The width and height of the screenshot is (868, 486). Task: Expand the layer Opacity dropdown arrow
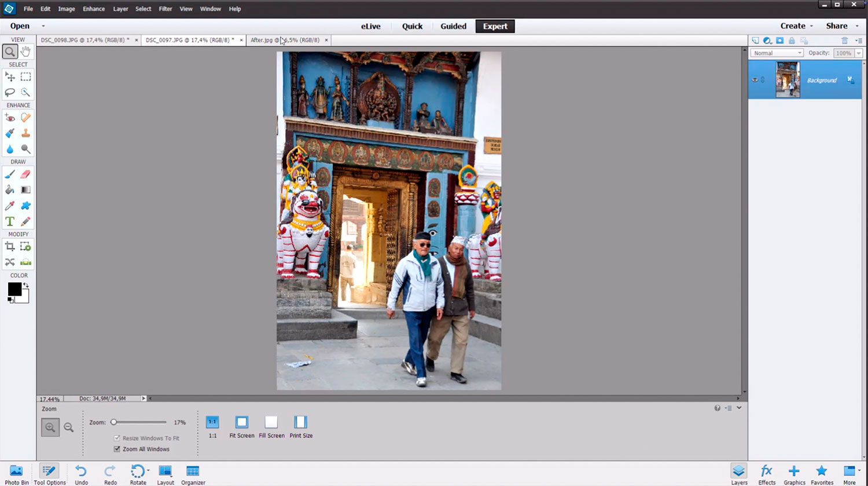click(x=859, y=53)
